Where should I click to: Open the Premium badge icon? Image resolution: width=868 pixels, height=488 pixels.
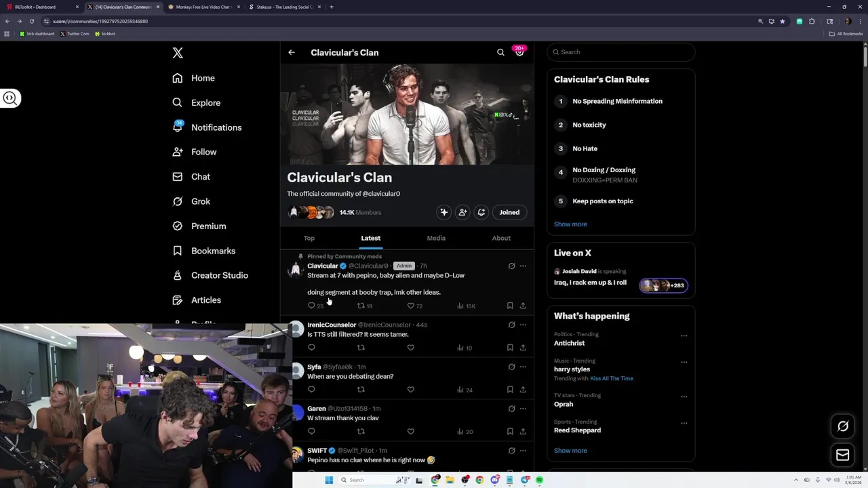(178, 226)
